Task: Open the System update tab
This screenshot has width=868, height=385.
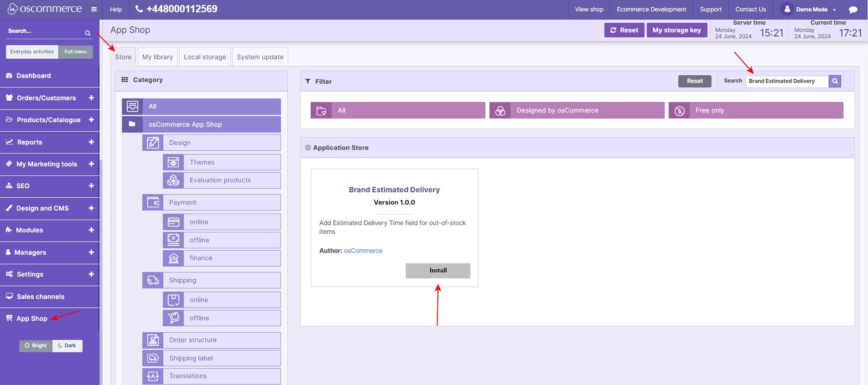Action: point(260,57)
